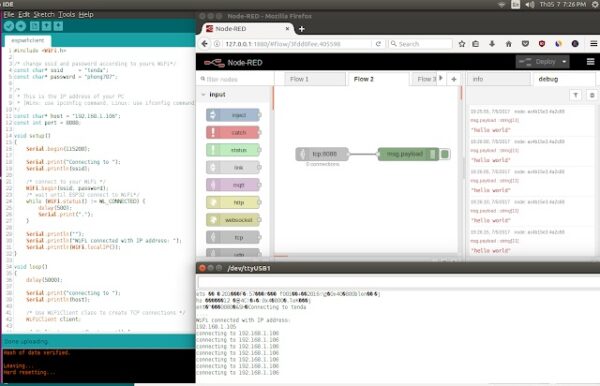Click the New sketch toolbar icon
The height and width of the screenshot is (386, 600).
tap(34, 26)
